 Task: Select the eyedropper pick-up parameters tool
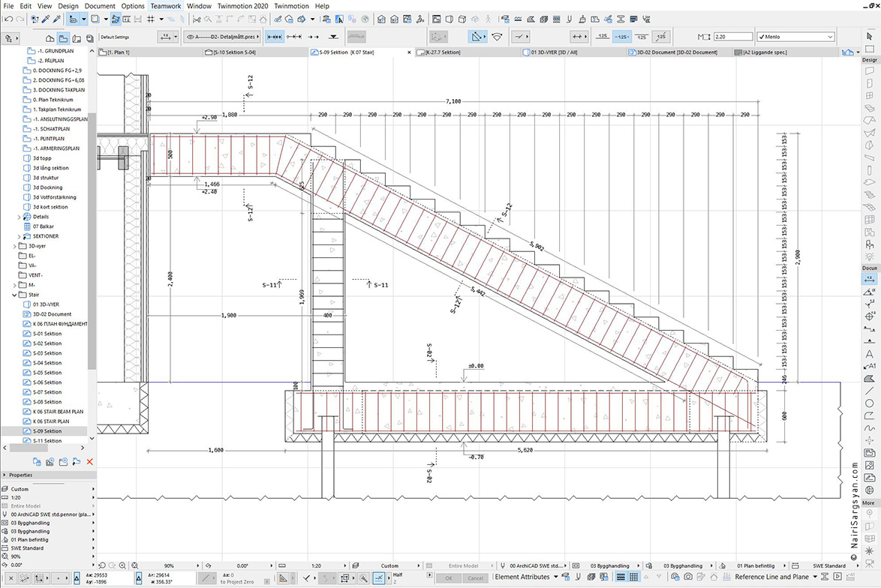coord(46,19)
